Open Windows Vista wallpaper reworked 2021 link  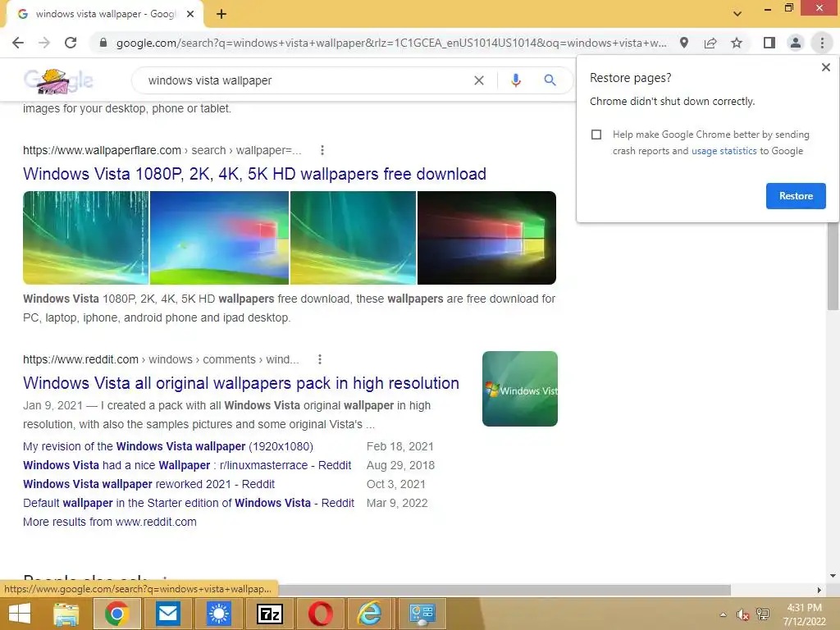tap(149, 484)
